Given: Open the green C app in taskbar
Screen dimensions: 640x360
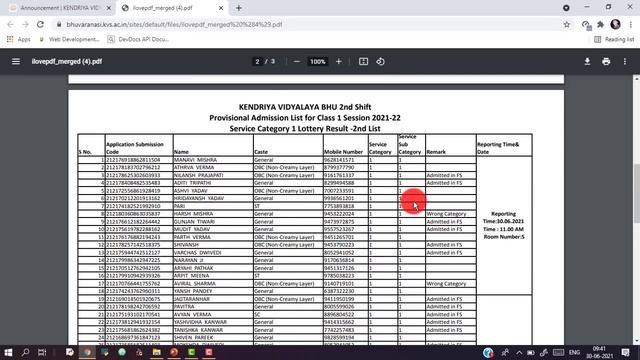Looking at the screenshot, I should pyautogui.click(x=191, y=352).
